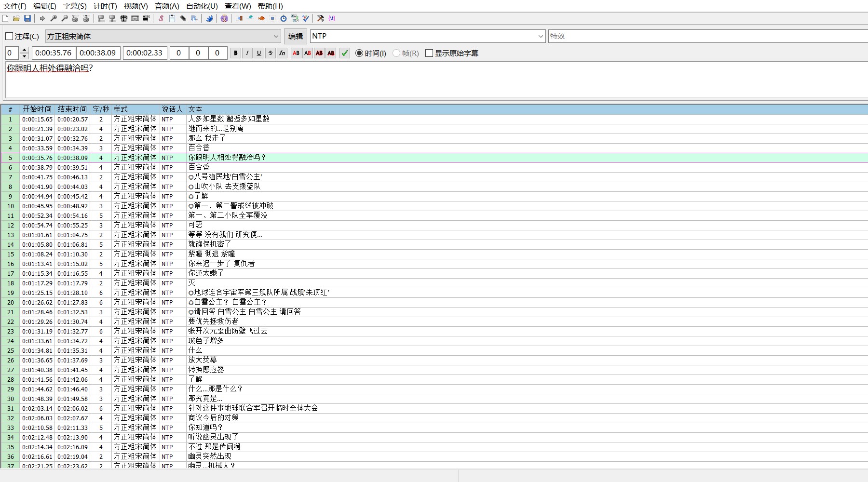Pick secondary color (second AB button)
Viewport: 868px width, 482px height.
click(x=308, y=53)
